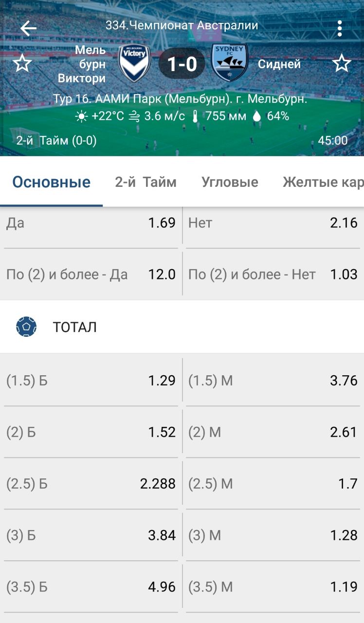Favorite Melbourne Victory with left star
The width and height of the screenshot is (364, 623).
22,64
